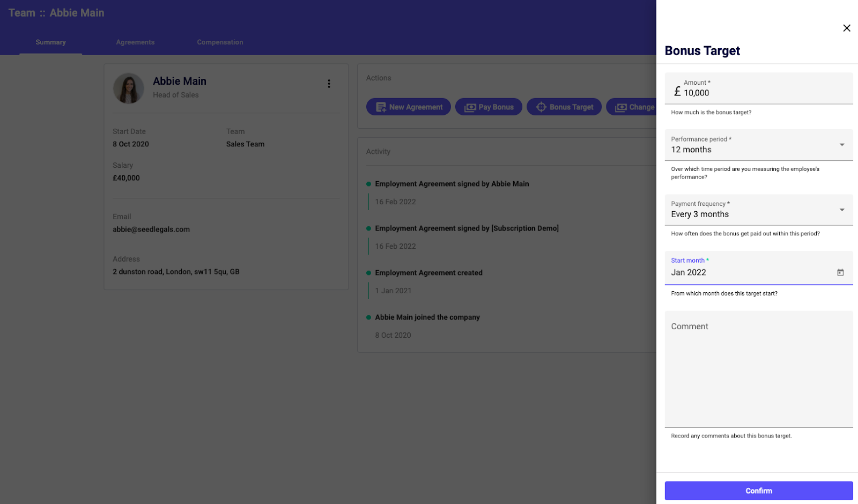Click the Bonus Target action button

(564, 107)
